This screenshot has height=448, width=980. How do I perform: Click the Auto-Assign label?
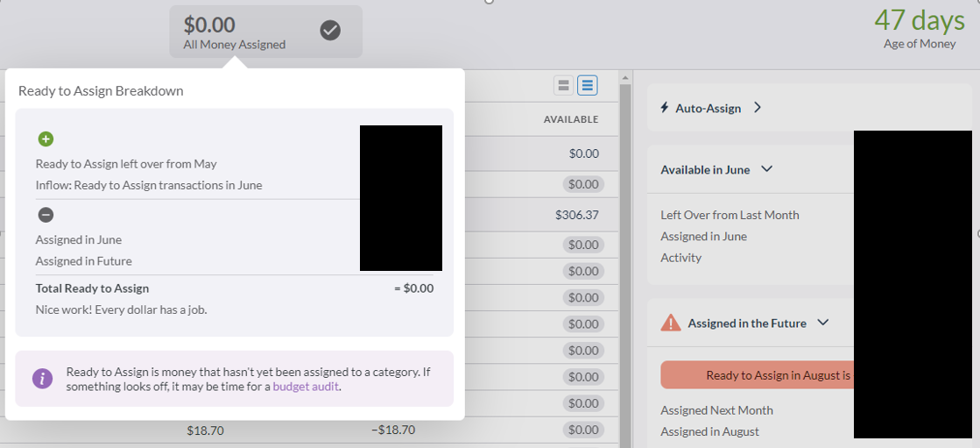709,108
